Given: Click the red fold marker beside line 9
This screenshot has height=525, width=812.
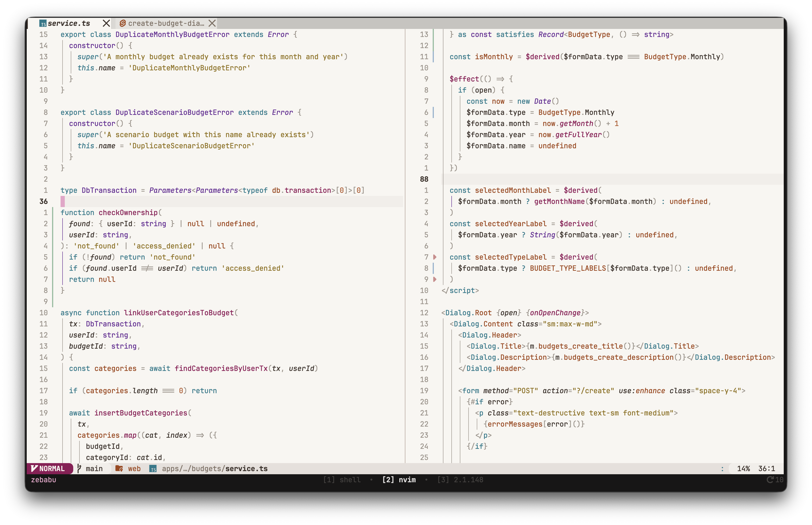Looking at the screenshot, I should [435, 279].
